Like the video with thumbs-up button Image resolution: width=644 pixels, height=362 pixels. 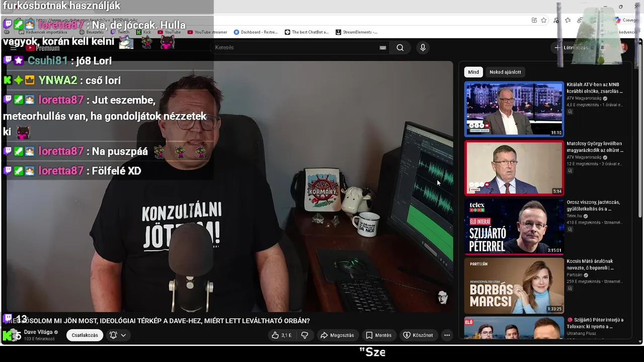tap(282, 335)
